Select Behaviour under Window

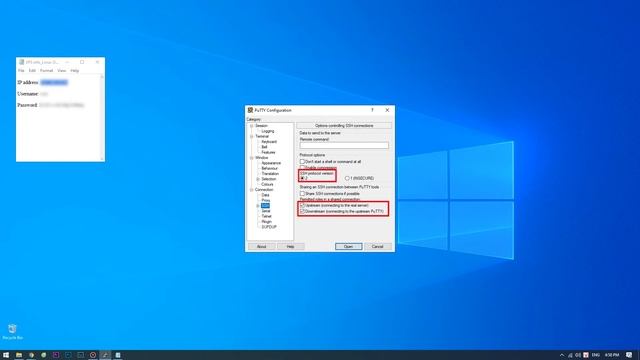tap(269, 168)
